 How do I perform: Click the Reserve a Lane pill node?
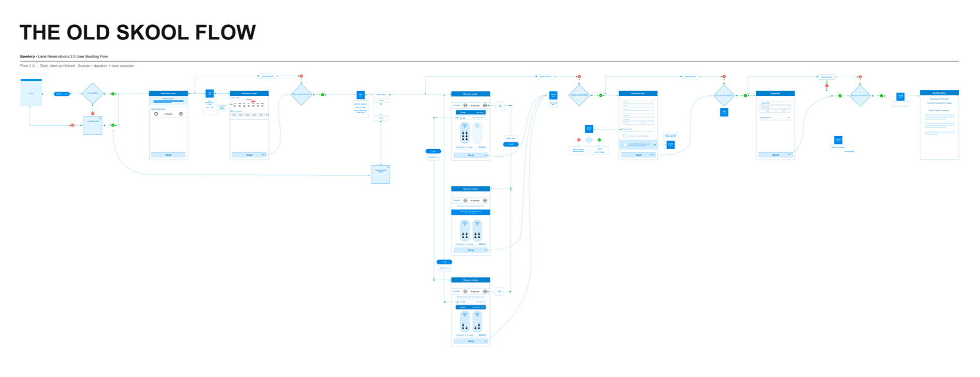[x=62, y=94]
